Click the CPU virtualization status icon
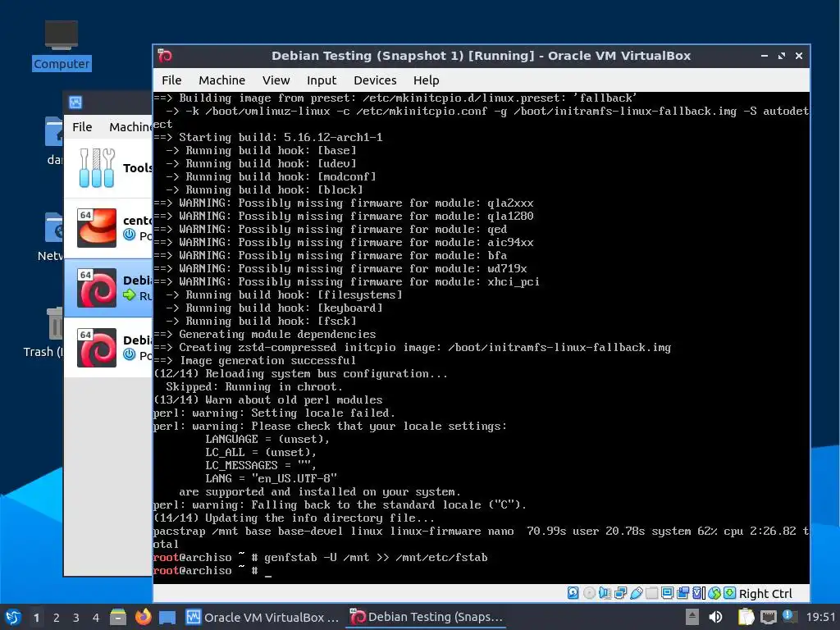This screenshot has width=840, height=630. 699,593
